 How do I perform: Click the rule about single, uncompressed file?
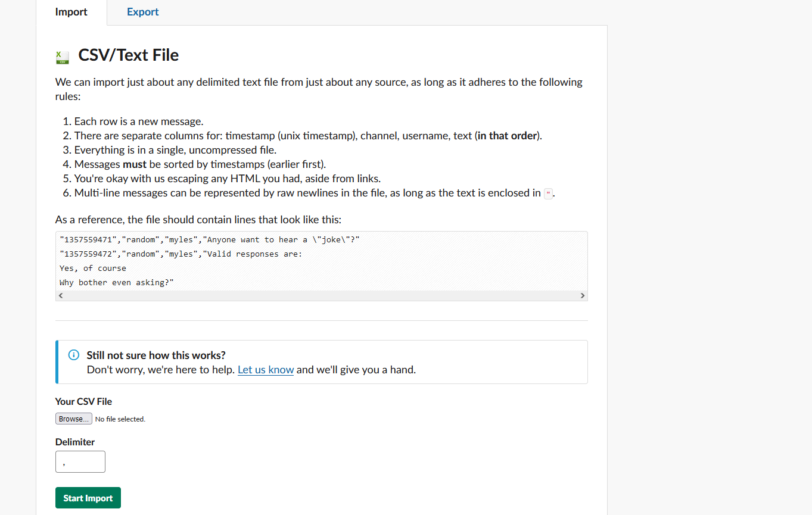coord(175,150)
